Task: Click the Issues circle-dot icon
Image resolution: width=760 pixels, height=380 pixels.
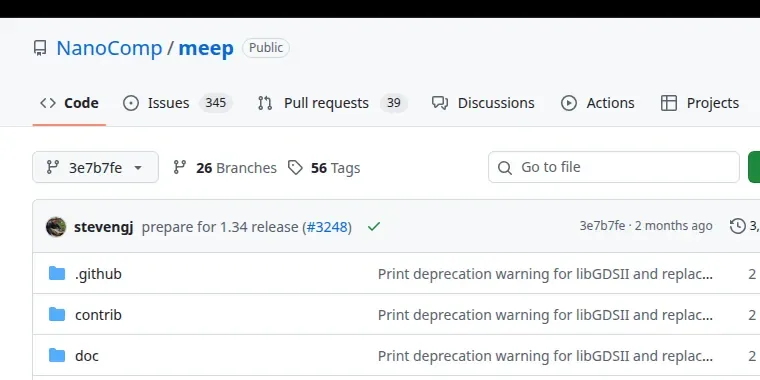Action: tap(131, 103)
